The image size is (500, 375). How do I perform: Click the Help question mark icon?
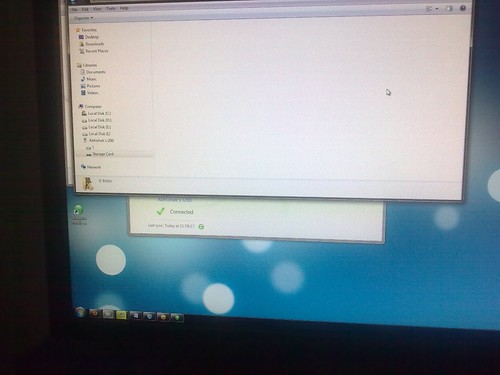[x=463, y=8]
